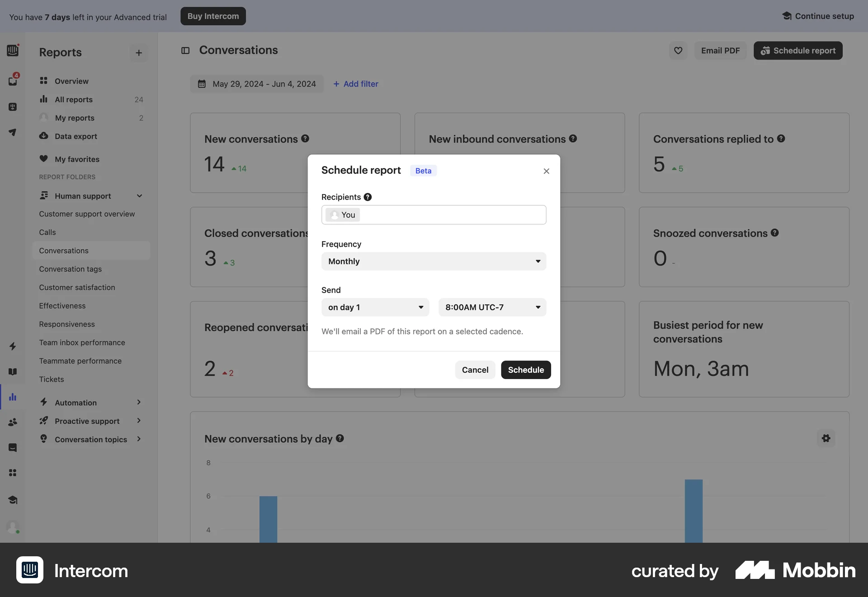Collapse the Human support report folder
868x597 pixels.
point(139,196)
